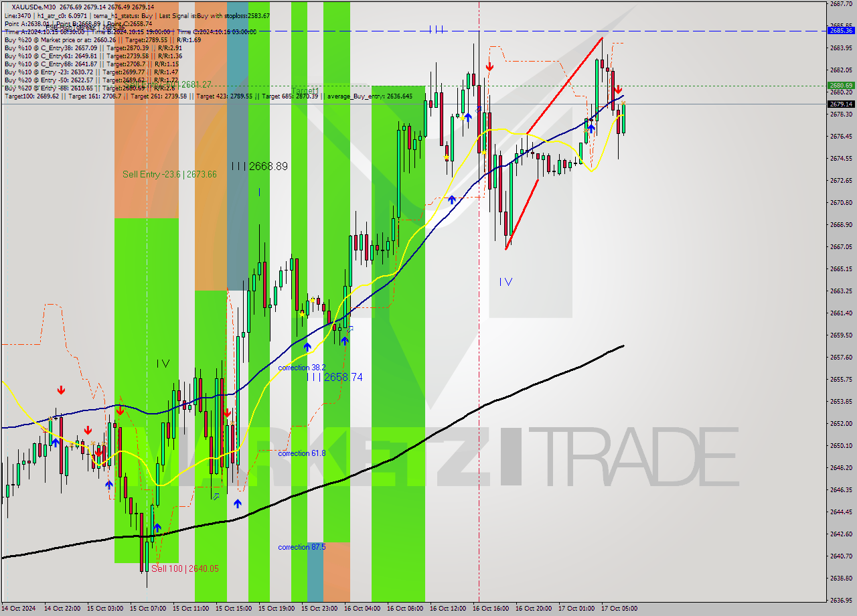The height and width of the screenshot is (616, 857).
Task: Click the 2652.00 price axis value
Action: [841, 423]
